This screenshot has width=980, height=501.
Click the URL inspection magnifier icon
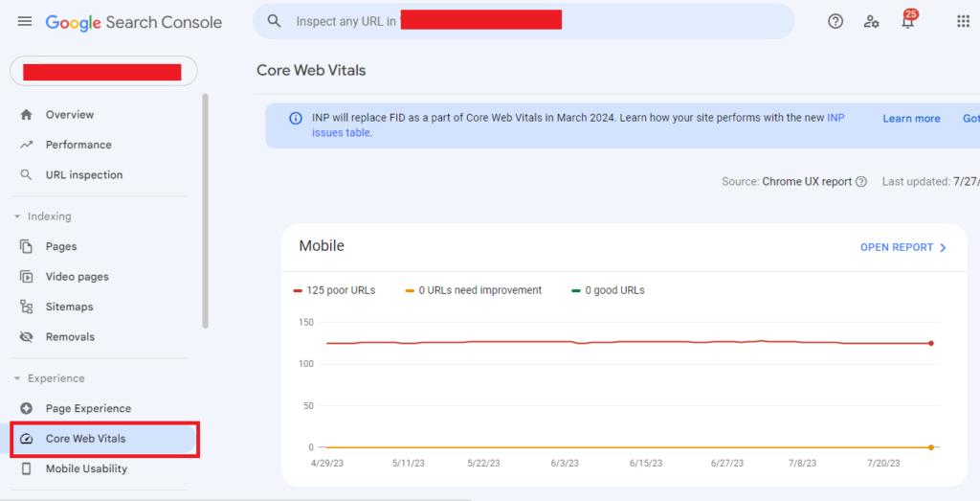click(26, 174)
